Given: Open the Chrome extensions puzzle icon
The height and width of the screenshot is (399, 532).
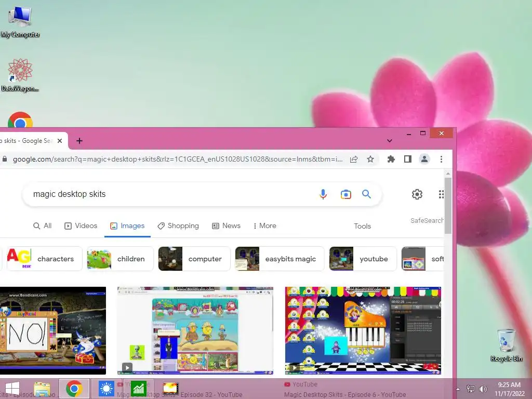Looking at the screenshot, I should tap(391, 159).
